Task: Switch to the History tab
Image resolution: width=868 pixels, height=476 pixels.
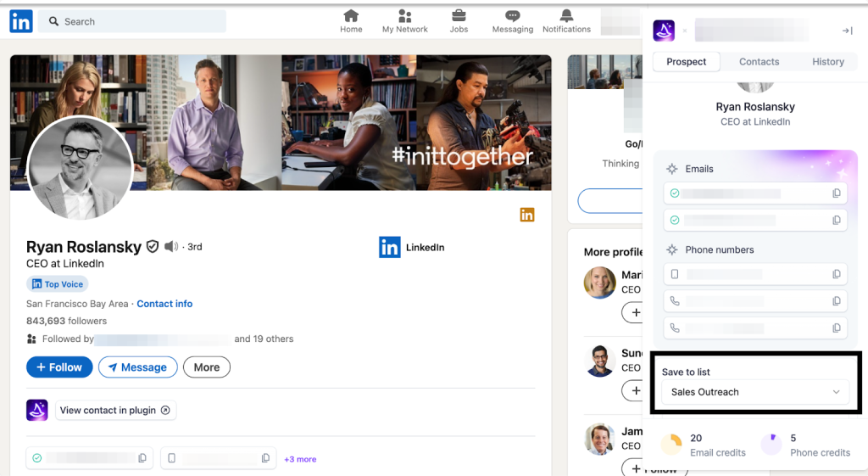Action: [827, 62]
